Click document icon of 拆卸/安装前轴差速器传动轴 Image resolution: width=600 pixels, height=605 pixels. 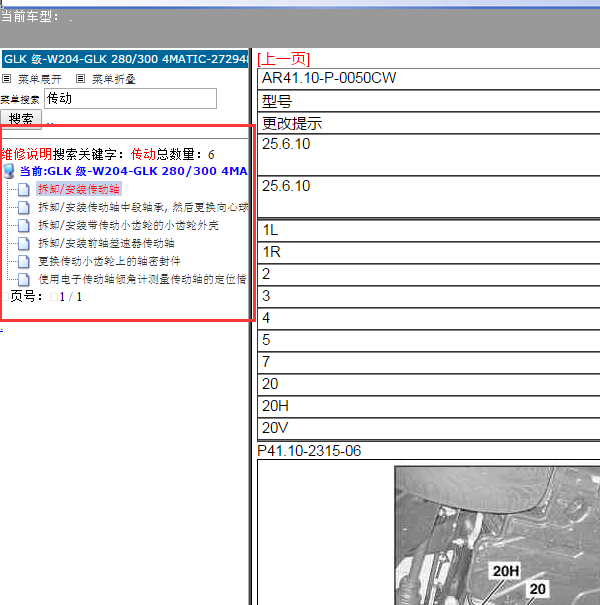tap(24, 243)
